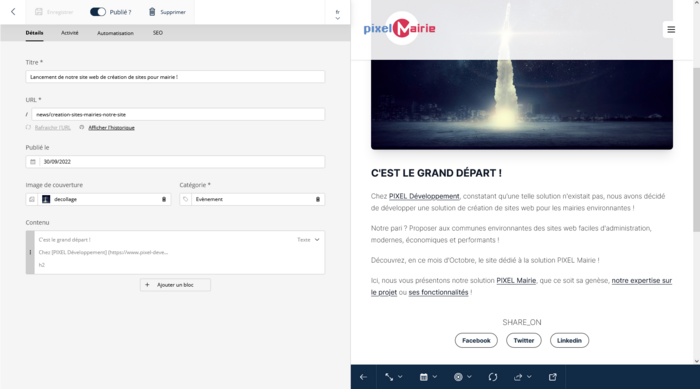Click the back arrow in editor header
The image size is (700, 389).
tap(13, 12)
